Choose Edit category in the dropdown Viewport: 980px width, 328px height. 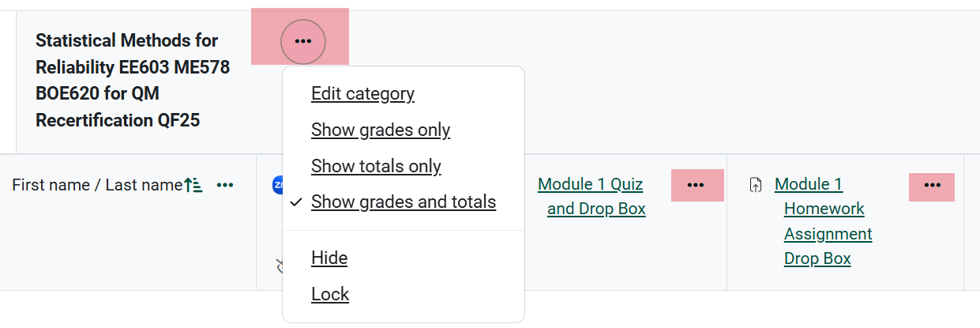(362, 93)
